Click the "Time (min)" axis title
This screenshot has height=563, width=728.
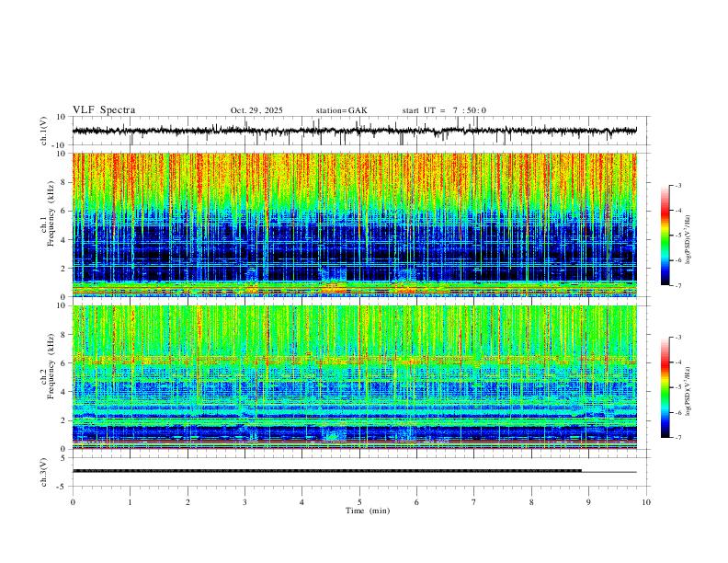368,511
